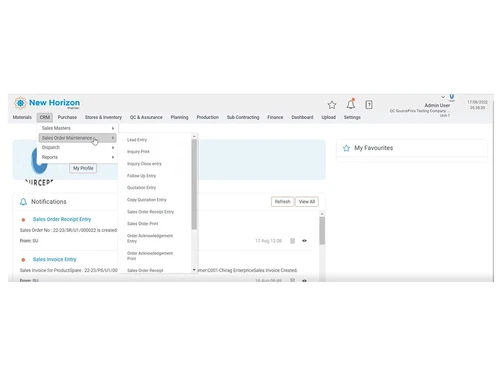Click the favourites star icon in header

pos(332,105)
